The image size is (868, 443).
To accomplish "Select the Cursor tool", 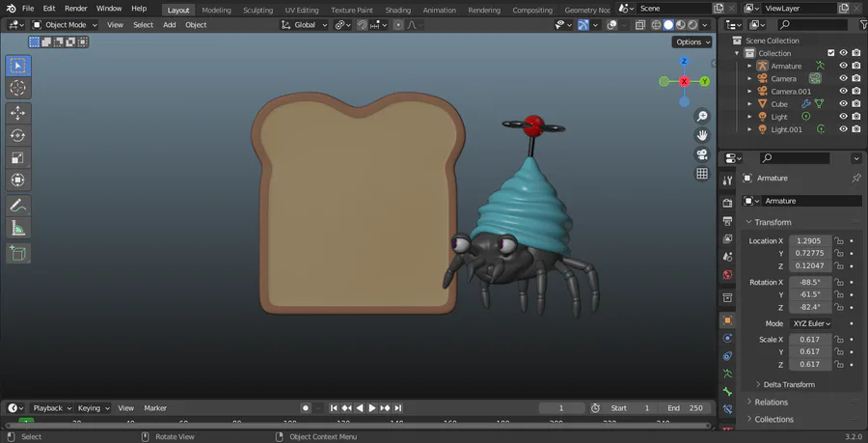I will (18, 88).
